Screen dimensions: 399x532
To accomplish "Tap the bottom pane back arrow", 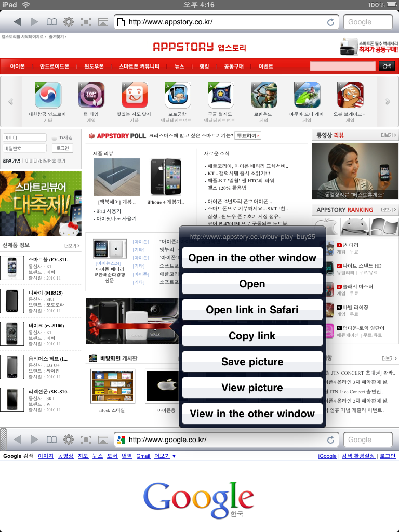I will 18,440.
